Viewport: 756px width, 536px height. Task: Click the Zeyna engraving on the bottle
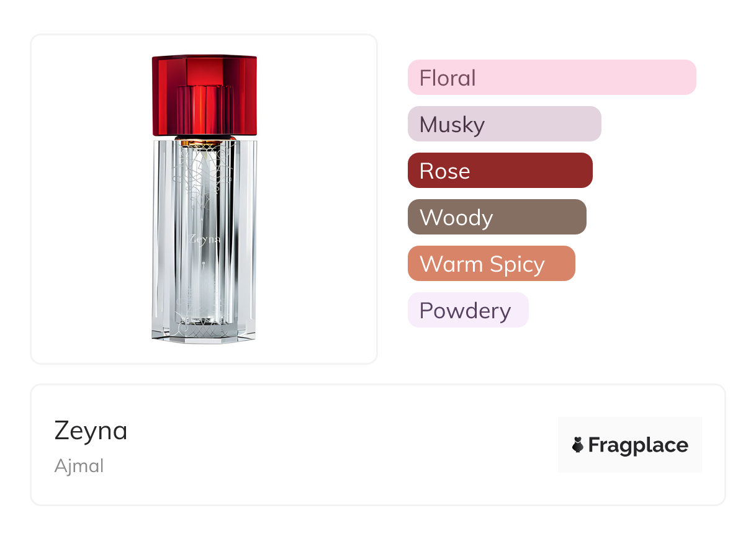coord(205,239)
